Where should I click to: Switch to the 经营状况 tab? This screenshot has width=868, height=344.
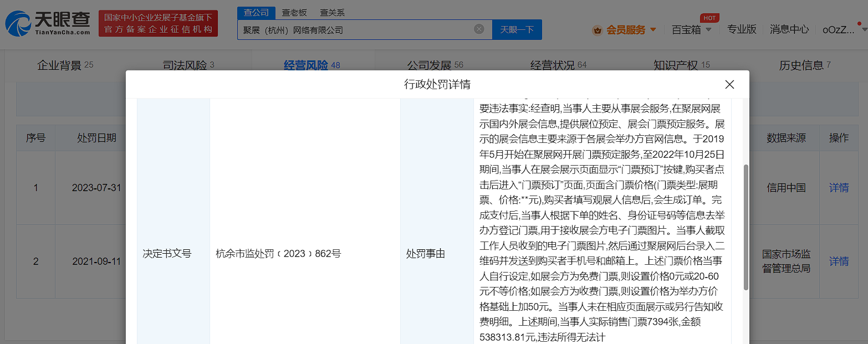(558, 65)
